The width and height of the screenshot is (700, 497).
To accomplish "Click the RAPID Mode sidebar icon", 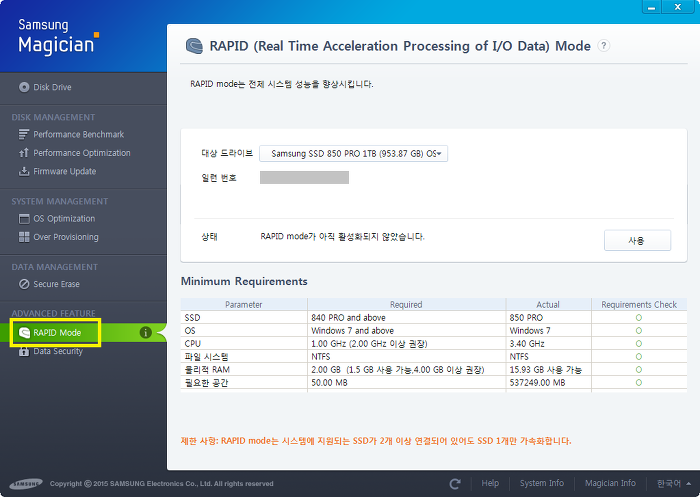I will coord(24,333).
